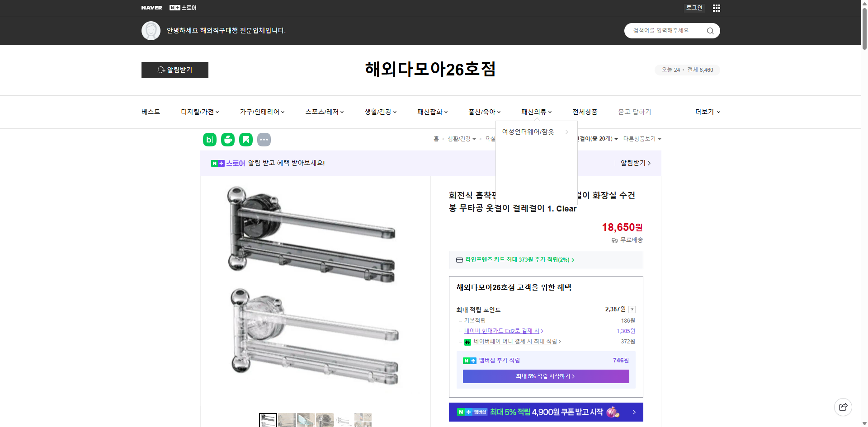This screenshot has height=427, width=868.
Task: Toggle notifications on the 스토어 benefits bar
Action: (632, 163)
